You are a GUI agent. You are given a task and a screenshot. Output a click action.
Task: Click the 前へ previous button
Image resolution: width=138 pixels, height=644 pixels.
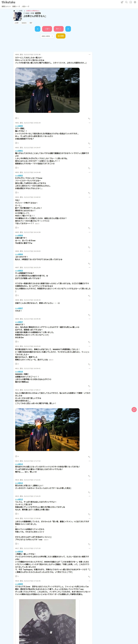47,29
